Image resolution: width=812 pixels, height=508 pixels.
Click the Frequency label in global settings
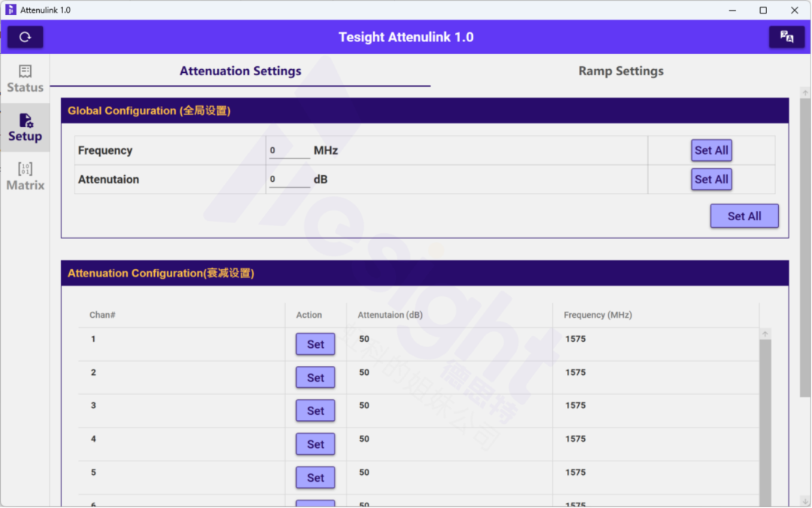(x=105, y=151)
